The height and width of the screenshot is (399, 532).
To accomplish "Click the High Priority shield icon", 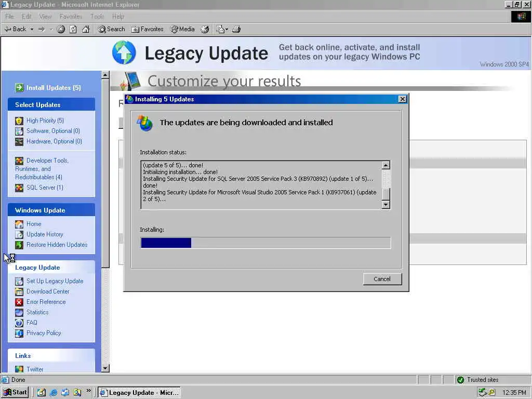I will pos(19,121).
